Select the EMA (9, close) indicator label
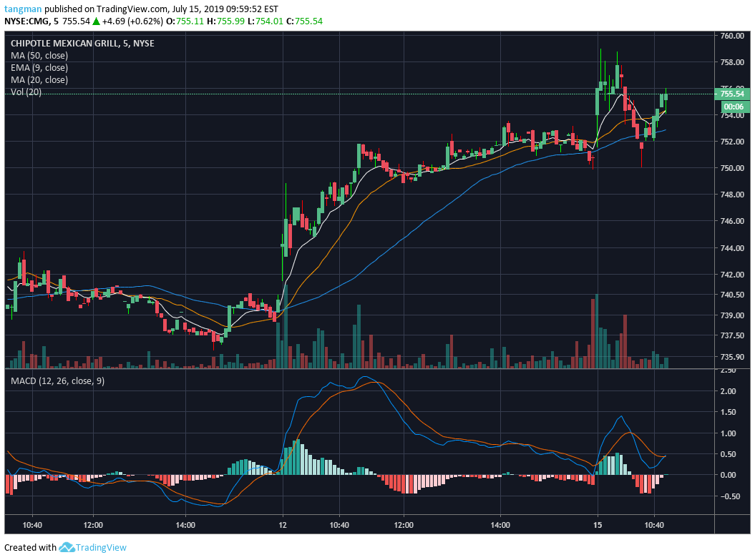 [x=39, y=68]
